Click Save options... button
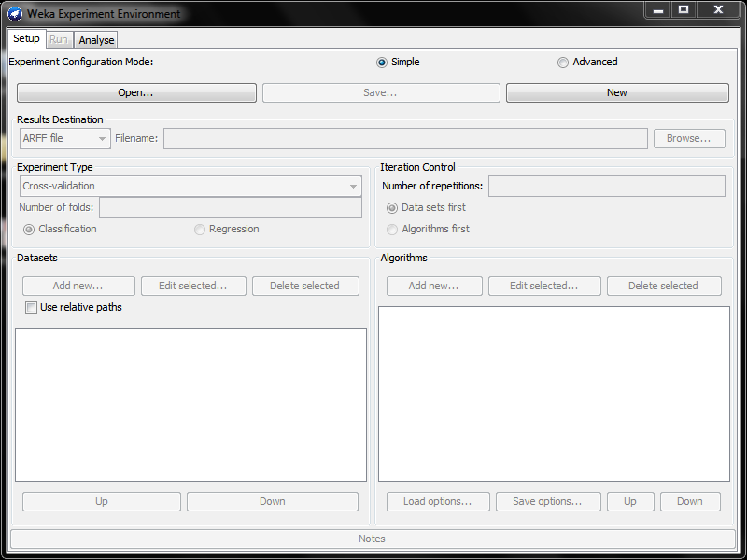Image resolution: width=747 pixels, height=560 pixels. 548,502
